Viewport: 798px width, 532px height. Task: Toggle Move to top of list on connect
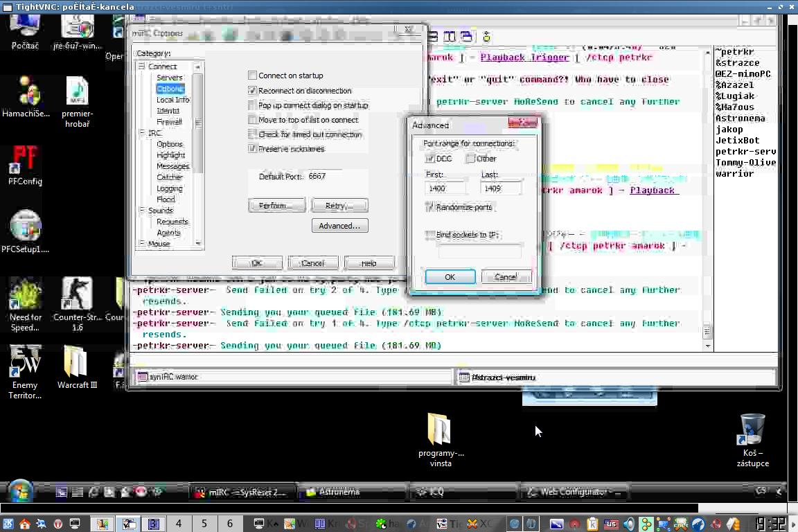[252, 120]
